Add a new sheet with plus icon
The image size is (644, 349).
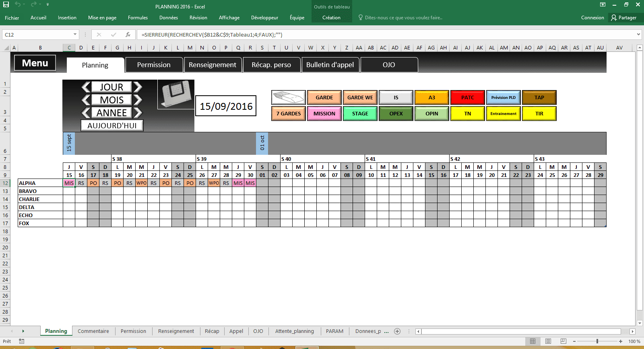click(397, 331)
